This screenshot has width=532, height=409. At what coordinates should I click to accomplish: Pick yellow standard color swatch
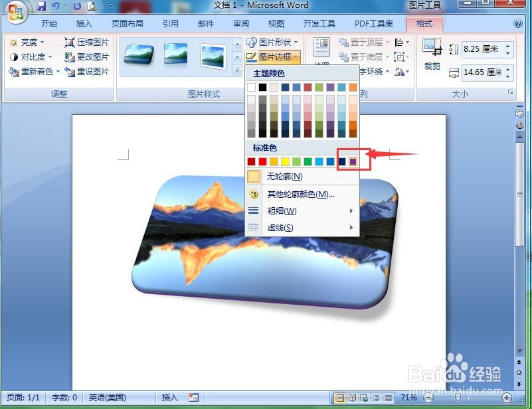285,161
